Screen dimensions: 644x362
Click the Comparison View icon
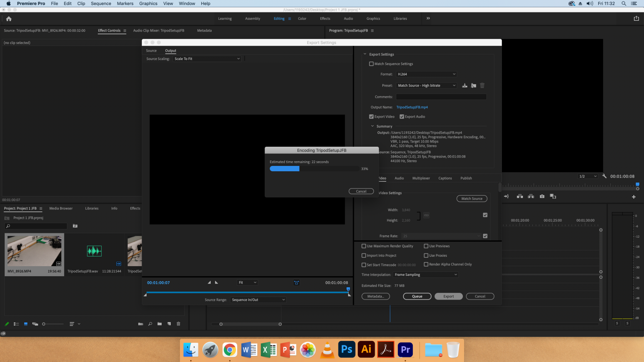tap(553, 196)
